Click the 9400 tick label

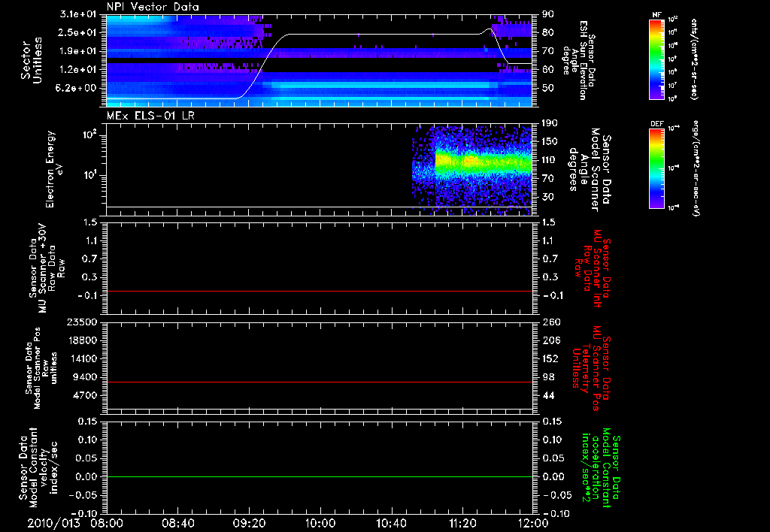tap(86, 377)
